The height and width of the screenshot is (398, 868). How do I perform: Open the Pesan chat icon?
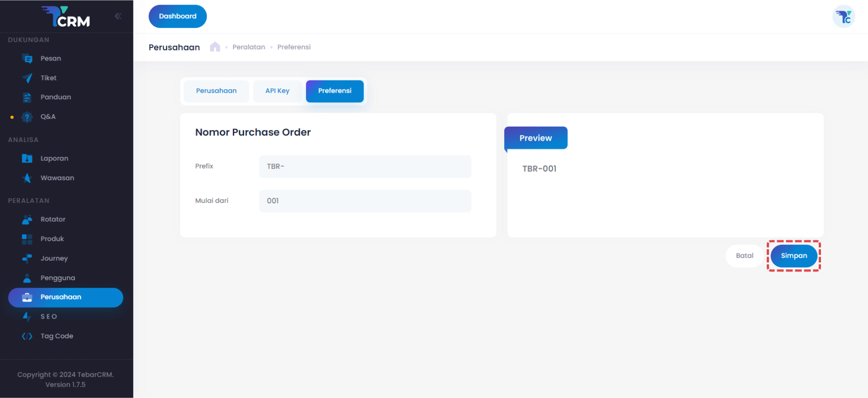pyautogui.click(x=27, y=59)
